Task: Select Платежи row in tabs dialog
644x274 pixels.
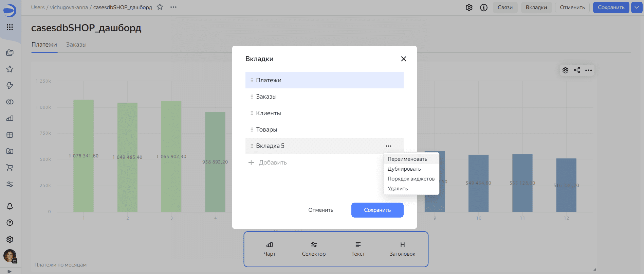Action: pos(324,80)
